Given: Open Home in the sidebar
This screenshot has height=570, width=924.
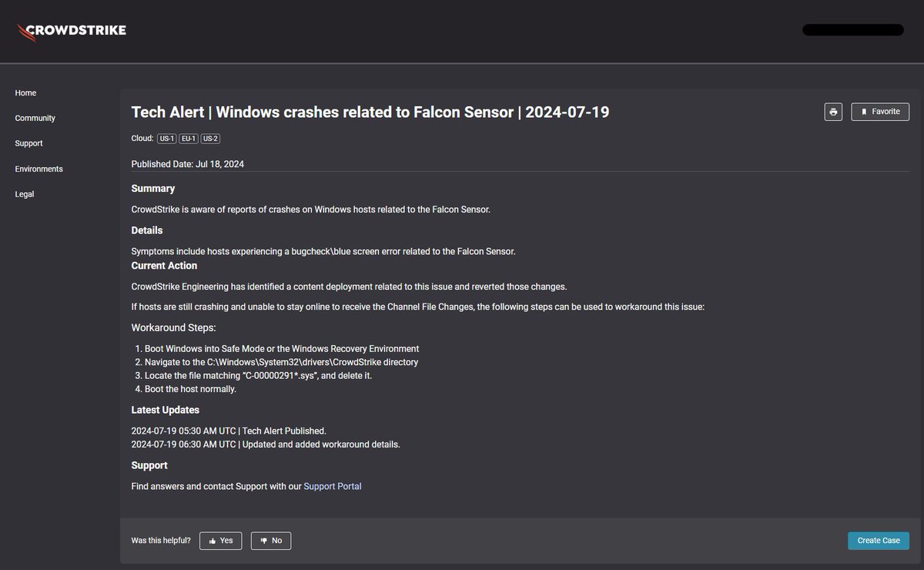Looking at the screenshot, I should coord(25,93).
